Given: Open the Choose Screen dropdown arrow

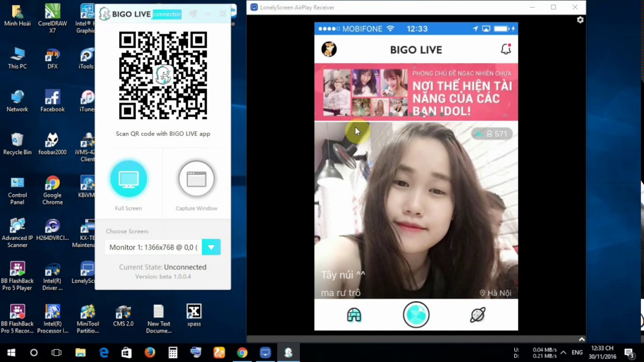Looking at the screenshot, I should coord(211,247).
